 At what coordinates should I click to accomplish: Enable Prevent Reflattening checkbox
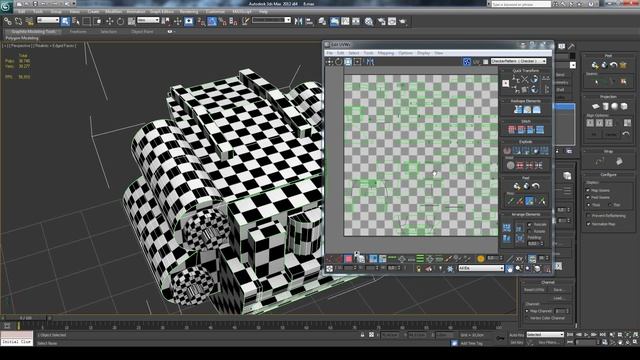point(588,216)
